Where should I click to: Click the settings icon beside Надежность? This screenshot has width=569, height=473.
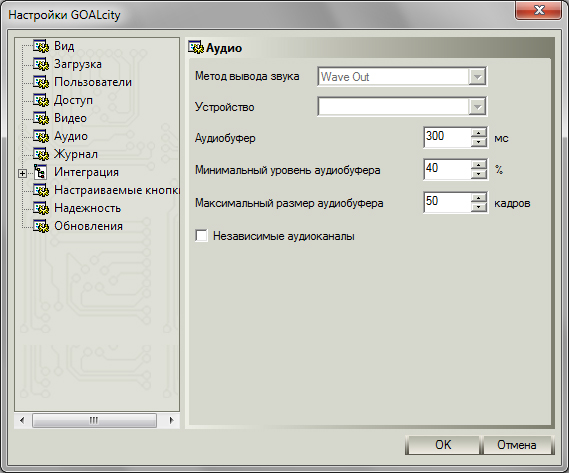click(x=41, y=208)
